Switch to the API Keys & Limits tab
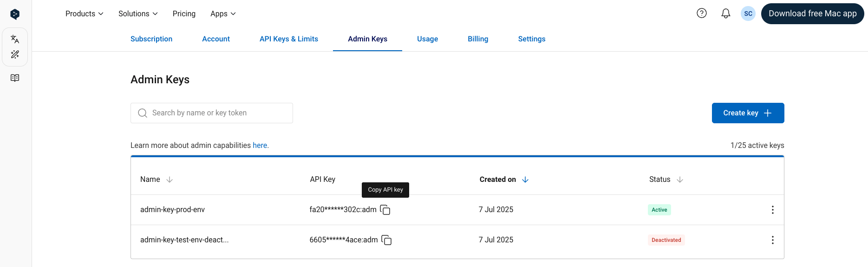Image resolution: width=868 pixels, height=267 pixels. (289, 39)
